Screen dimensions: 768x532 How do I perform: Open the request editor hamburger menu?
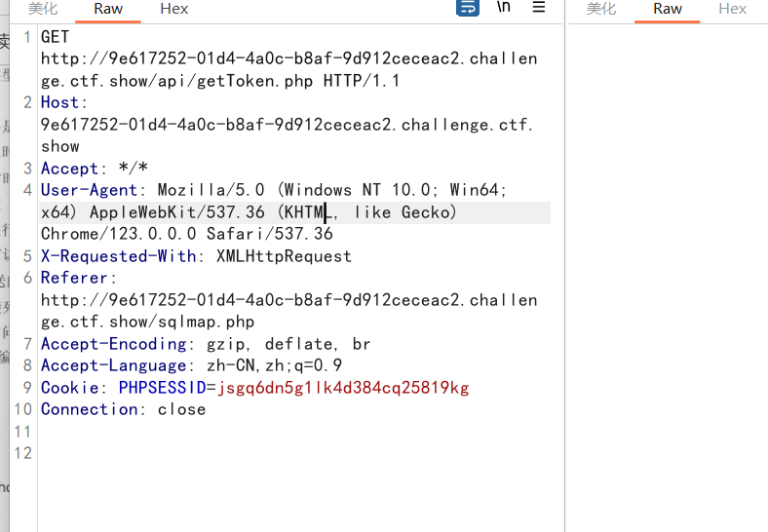(x=539, y=8)
